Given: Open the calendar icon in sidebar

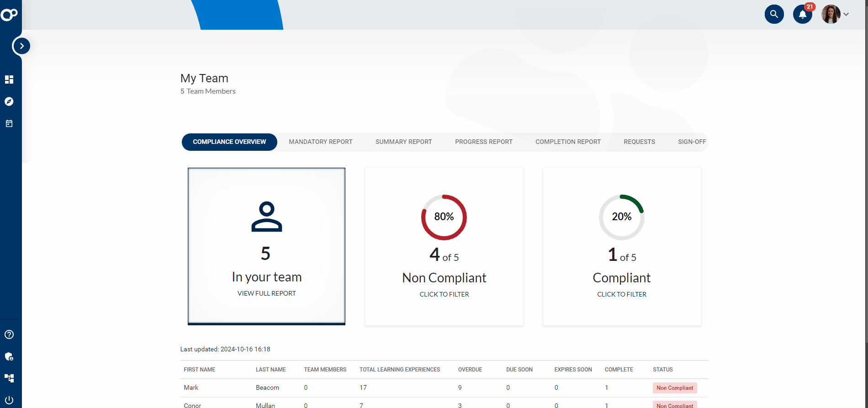Looking at the screenshot, I should pos(9,123).
